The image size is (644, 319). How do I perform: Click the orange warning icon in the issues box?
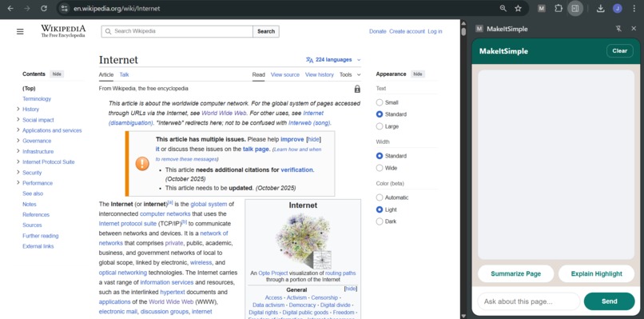coord(142,164)
